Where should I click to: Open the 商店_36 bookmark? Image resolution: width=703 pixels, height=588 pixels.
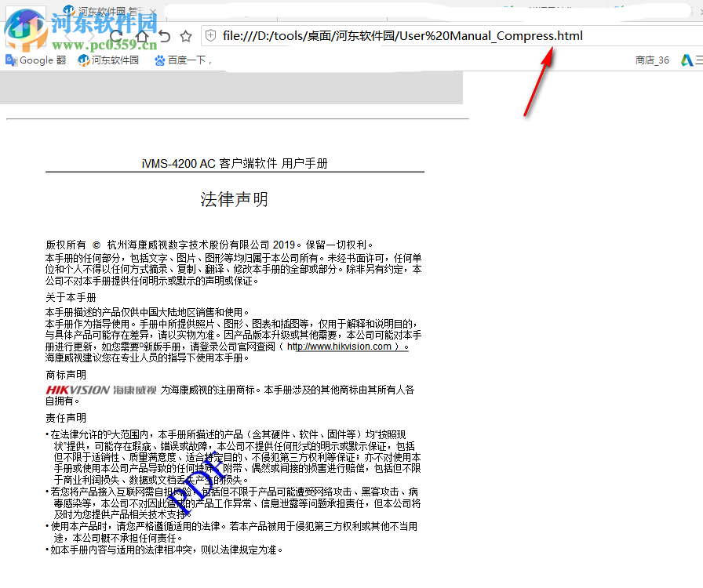(x=652, y=60)
